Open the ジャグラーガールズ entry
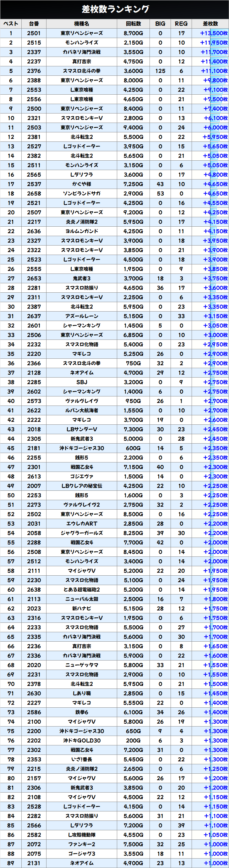The width and height of the screenshot is (229, 868). tap(81, 533)
